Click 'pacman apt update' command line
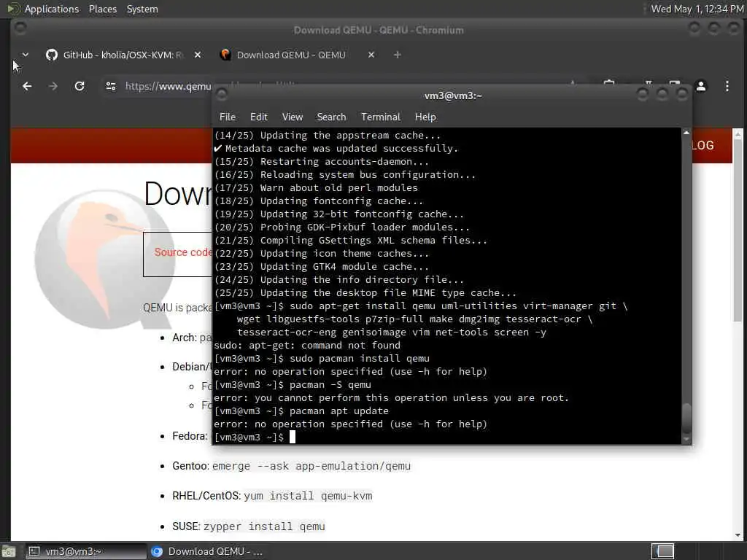The image size is (747, 560). (301, 411)
